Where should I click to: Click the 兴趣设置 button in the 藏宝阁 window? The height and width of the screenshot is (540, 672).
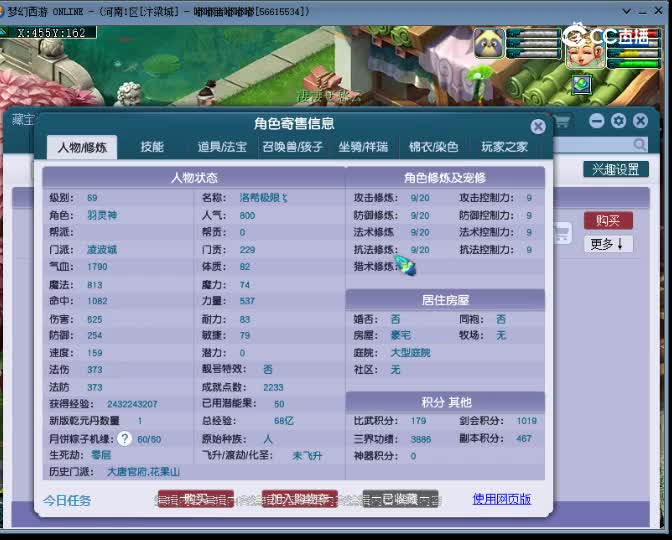pos(616,169)
